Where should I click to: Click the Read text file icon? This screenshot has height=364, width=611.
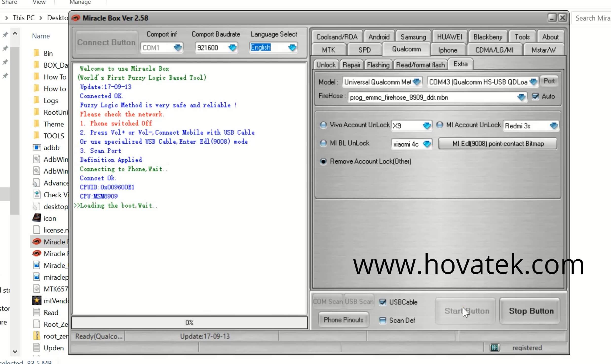point(37,312)
